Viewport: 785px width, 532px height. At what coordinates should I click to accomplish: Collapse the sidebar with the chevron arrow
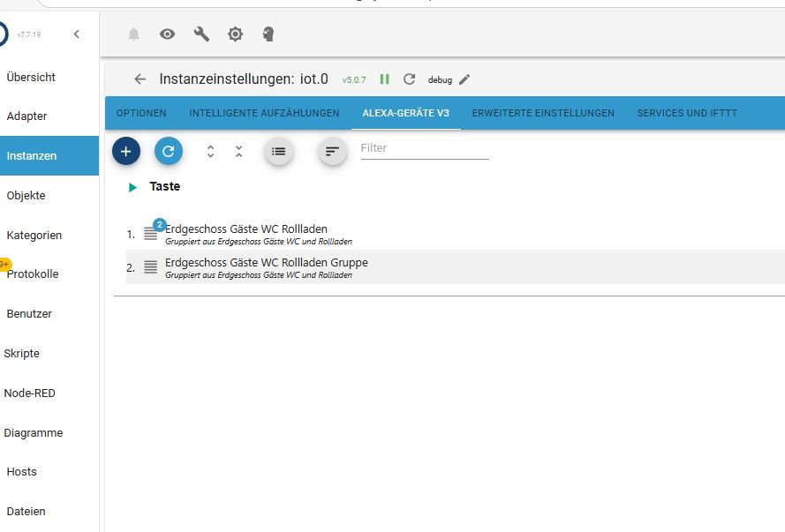coord(76,34)
